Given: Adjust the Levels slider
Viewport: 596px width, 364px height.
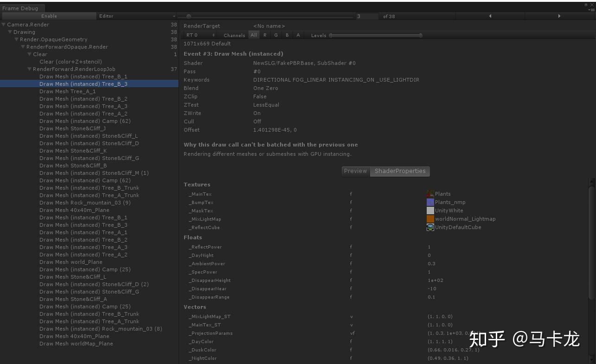Looking at the screenshot, I should tap(375, 35).
